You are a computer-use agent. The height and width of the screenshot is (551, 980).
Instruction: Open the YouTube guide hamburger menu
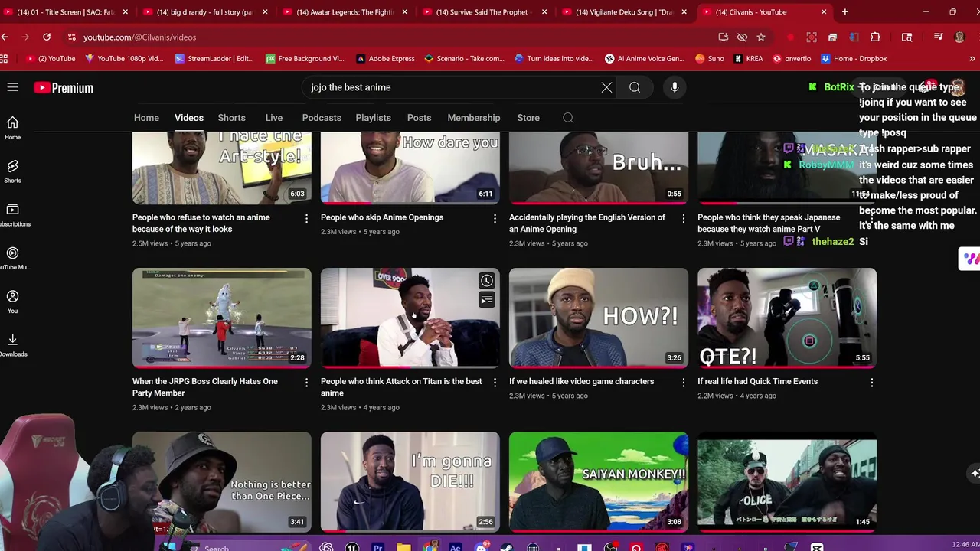12,87
